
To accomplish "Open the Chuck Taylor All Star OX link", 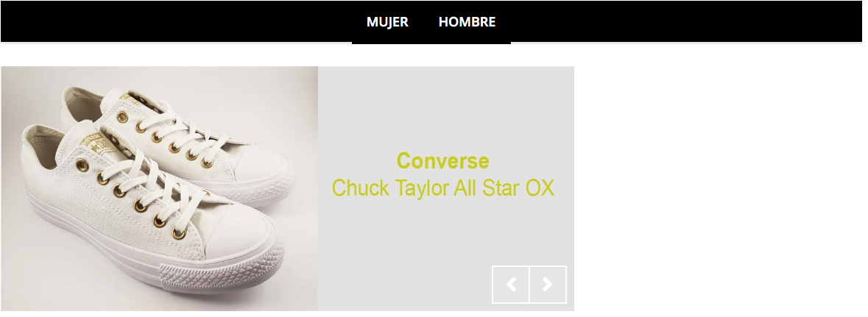I will [443, 188].
